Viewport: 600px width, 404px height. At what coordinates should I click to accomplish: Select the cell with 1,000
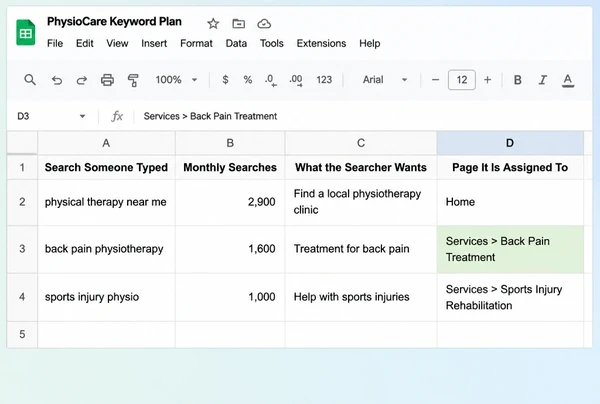pos(230,297)
